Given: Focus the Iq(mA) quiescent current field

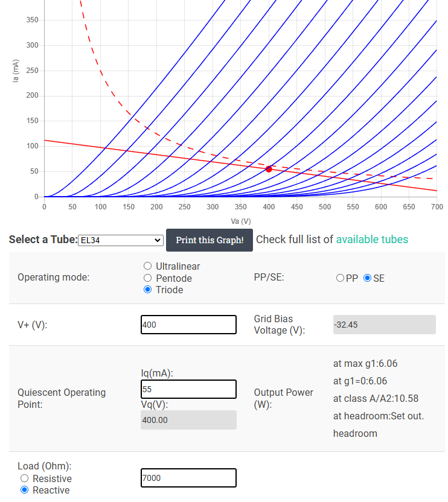Looking at the screenshot, I should click(x=188, y=389).
